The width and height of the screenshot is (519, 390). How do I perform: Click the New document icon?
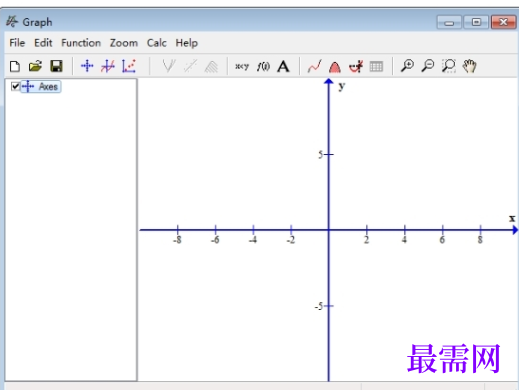[x=15, y=66]
